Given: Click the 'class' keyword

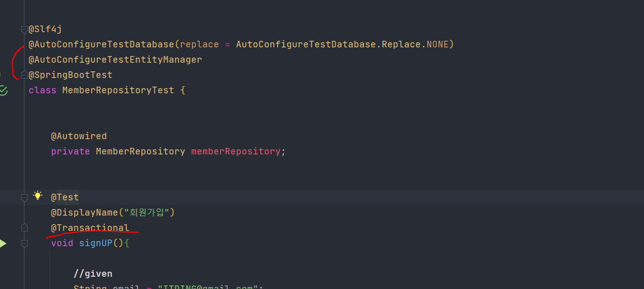Looking at the screenshot, I should click(42, 90).
